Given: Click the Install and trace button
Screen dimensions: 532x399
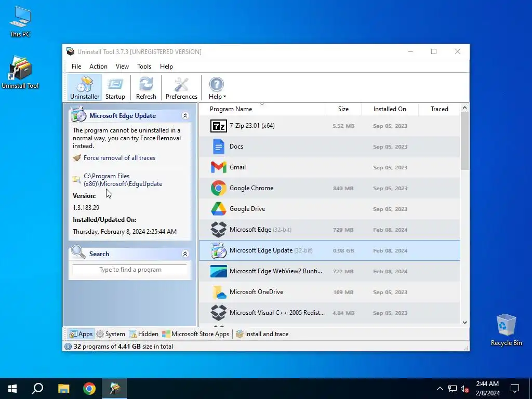Looking at the screenshot, I should [x=262, y=334].
